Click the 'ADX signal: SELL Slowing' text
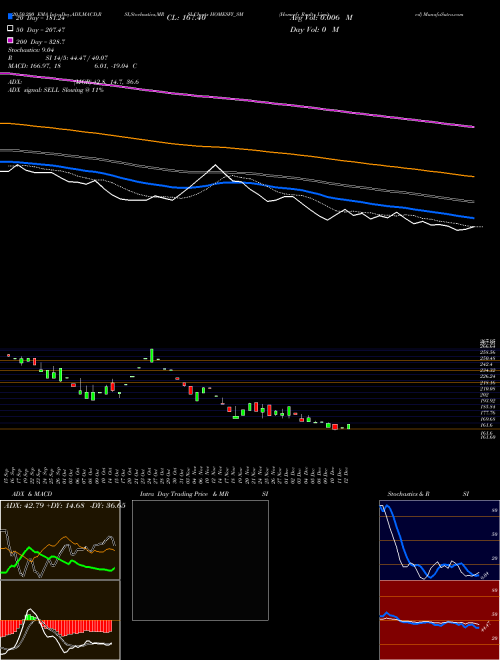Image resolution: width=500 pixels, height=660 pixels. pyautogui.click(x=56, y=90)
